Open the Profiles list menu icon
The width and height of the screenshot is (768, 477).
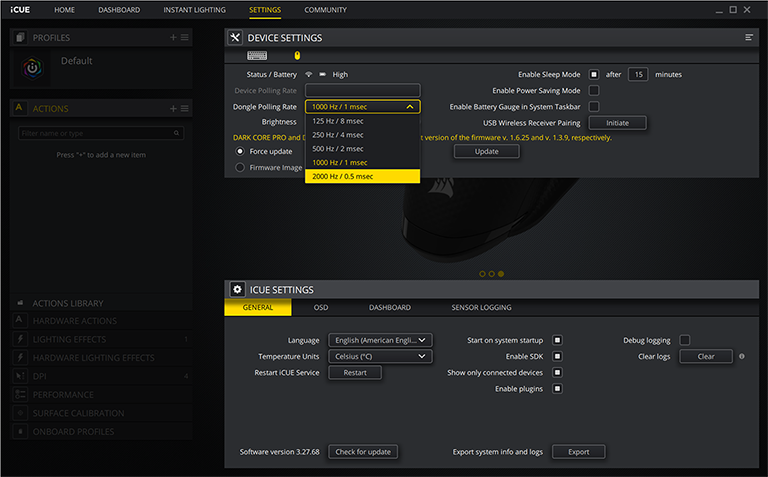point(185,37)
